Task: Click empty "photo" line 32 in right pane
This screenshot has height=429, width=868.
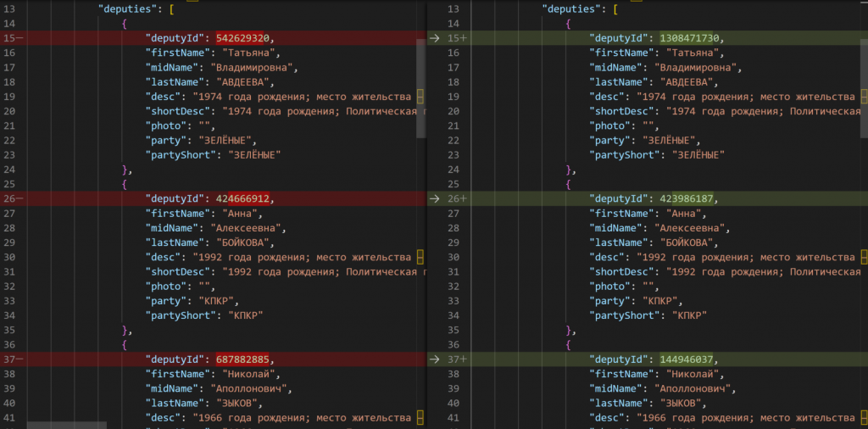Action: pyautogui.click(x=624, y=287)
